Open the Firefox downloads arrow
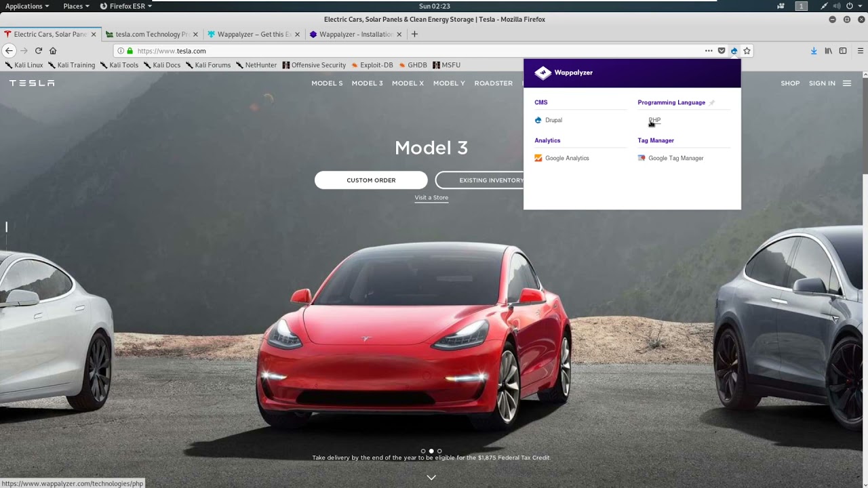 pyautogui.click(x=814, y=51)
